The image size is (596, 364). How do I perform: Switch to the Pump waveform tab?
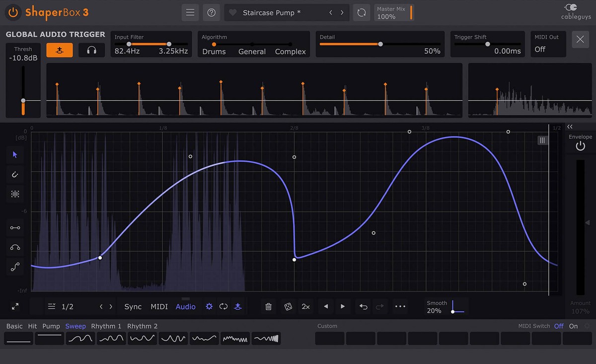coord(51,326)
